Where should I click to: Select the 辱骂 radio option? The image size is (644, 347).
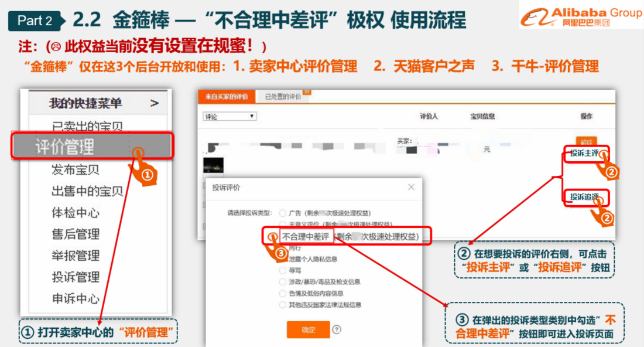pyautogui.click(x=283, y=270)
